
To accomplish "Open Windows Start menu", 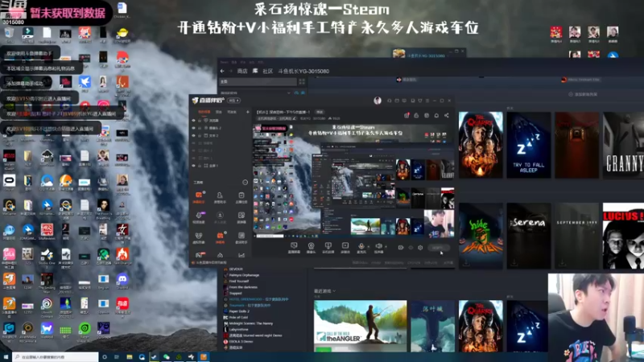I will tap(6, 357).
